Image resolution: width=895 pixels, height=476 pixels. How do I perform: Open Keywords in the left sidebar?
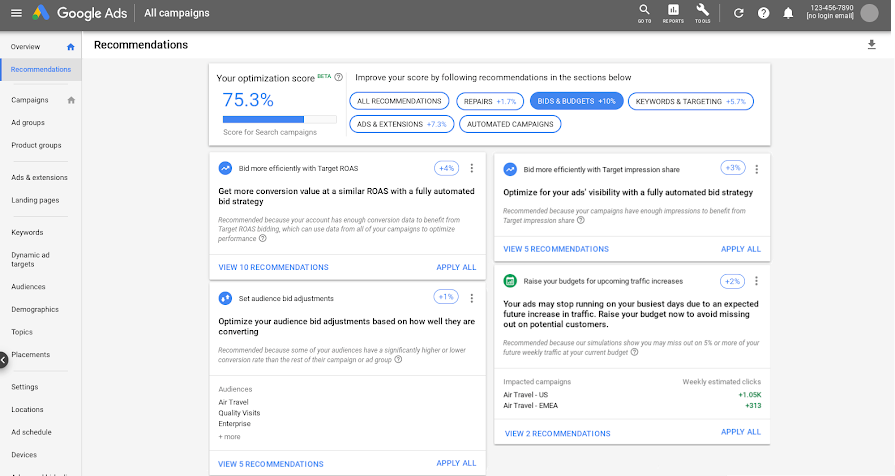[x=27, y=232]
